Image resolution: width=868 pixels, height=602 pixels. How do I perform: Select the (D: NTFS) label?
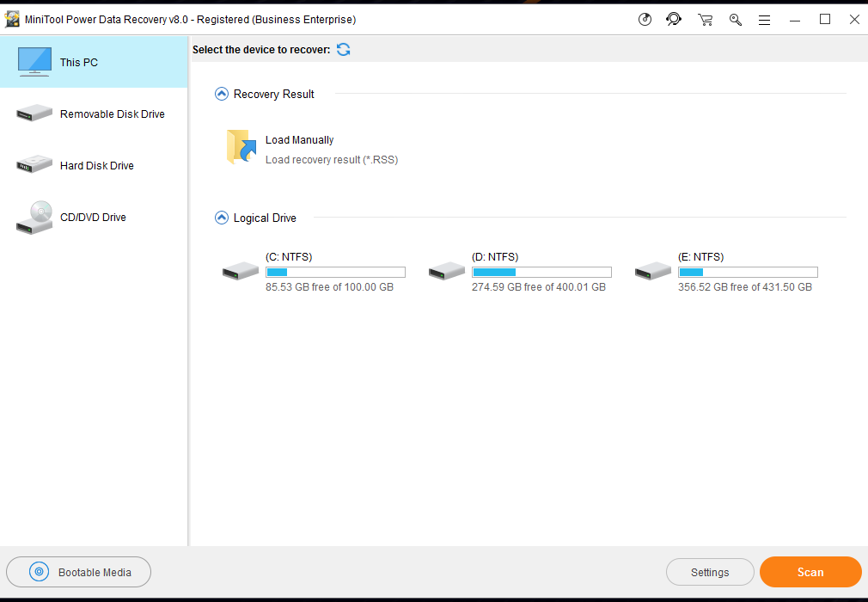[x=495, y=257]
